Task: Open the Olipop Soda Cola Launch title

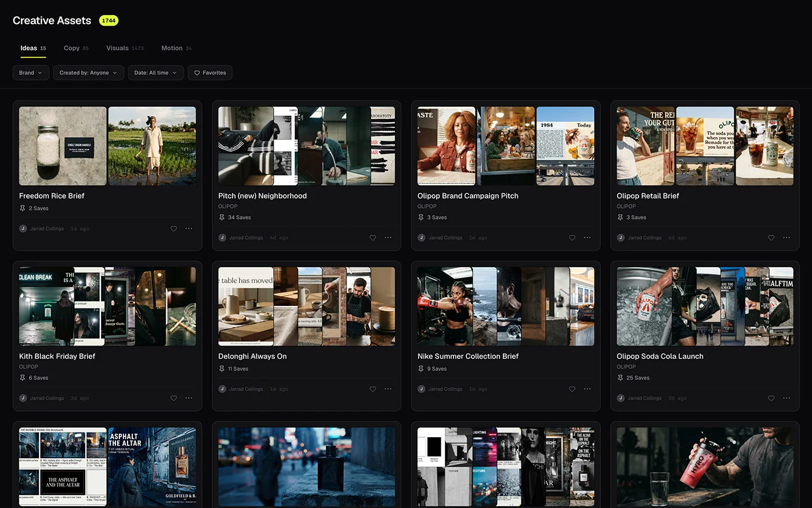Action: (x=660, y=356)
